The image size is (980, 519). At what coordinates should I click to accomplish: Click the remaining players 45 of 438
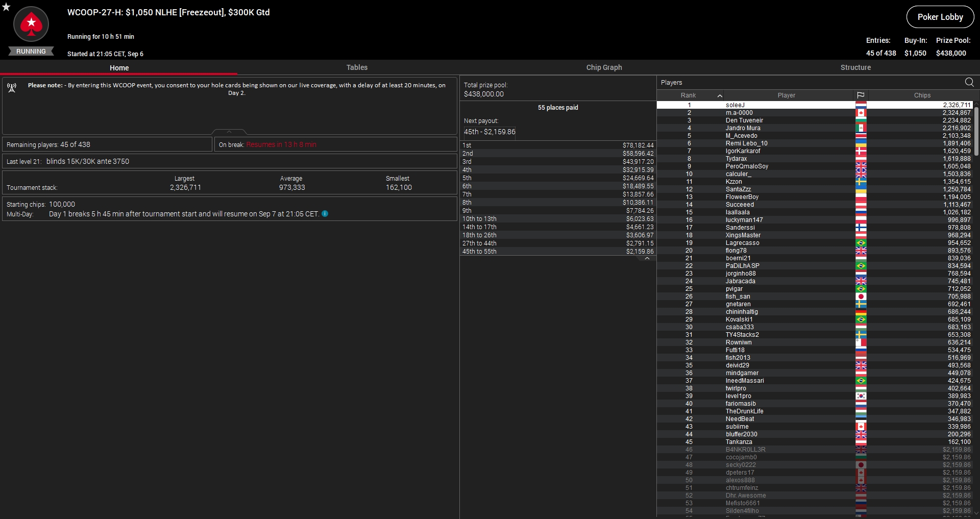[75, 144]
